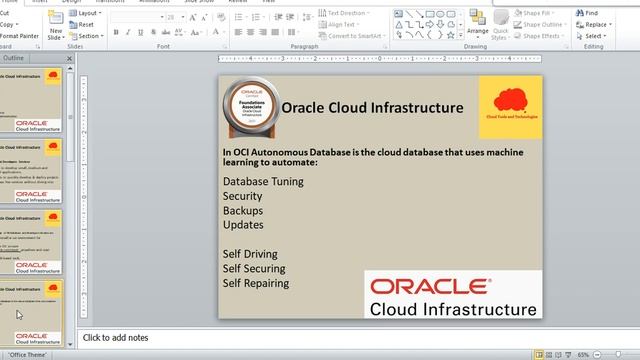Clear all formatting icon
This screenshot has width=640, height=360.
tap(221, 17)
